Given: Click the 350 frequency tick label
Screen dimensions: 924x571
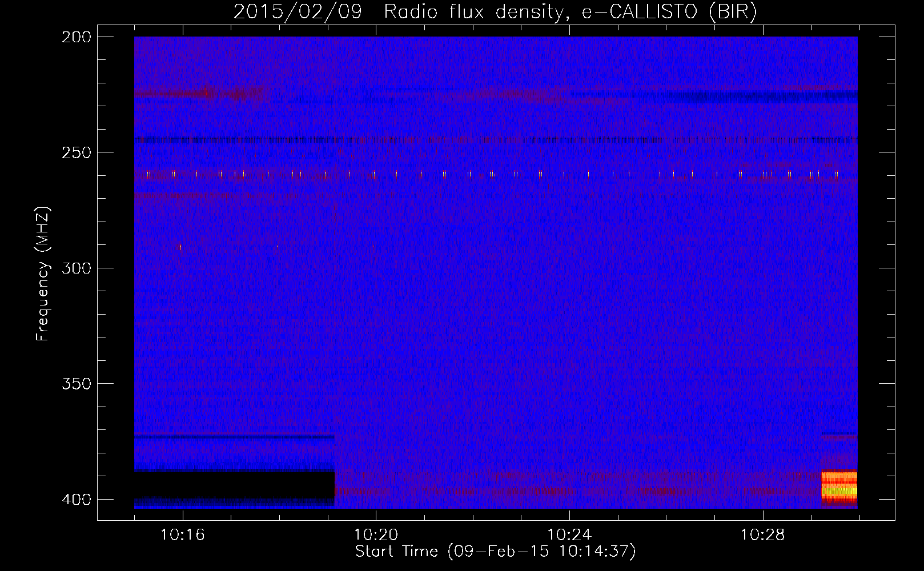Looking at the screenshot, I should pos(77,384).
